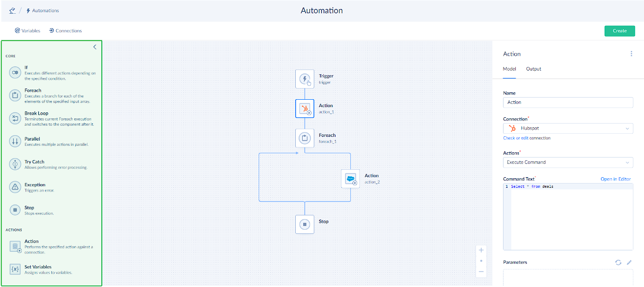Select the Foreach component icon in sidebar
Image resolution: width=644 pixels, height=287 pixels.
(15, 95)
